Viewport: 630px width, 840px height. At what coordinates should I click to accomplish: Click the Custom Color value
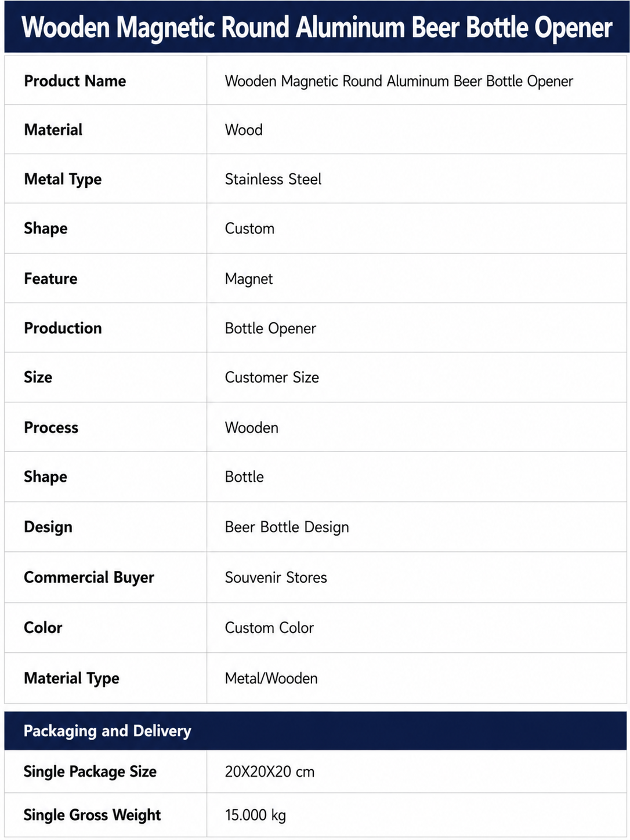point(269,628)
